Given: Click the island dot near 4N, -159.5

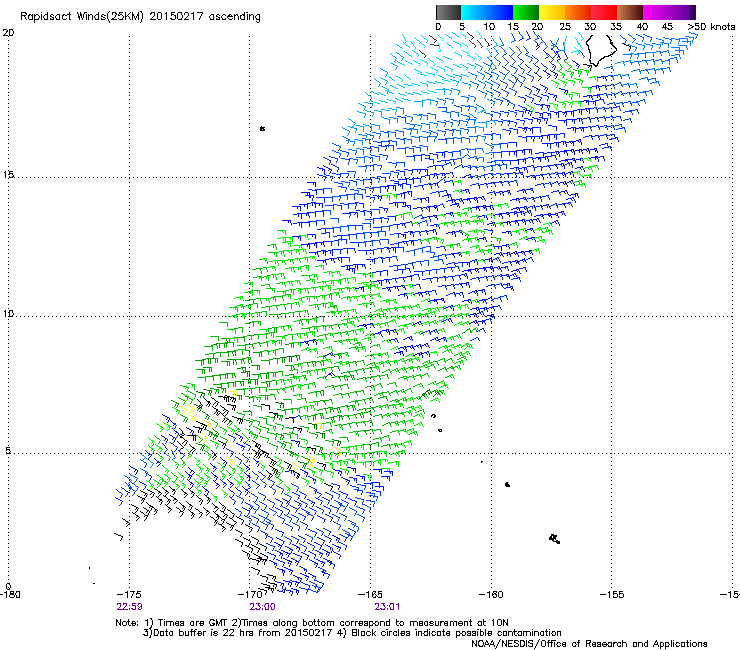Looking at the screenshot, I should coord(507,484).
